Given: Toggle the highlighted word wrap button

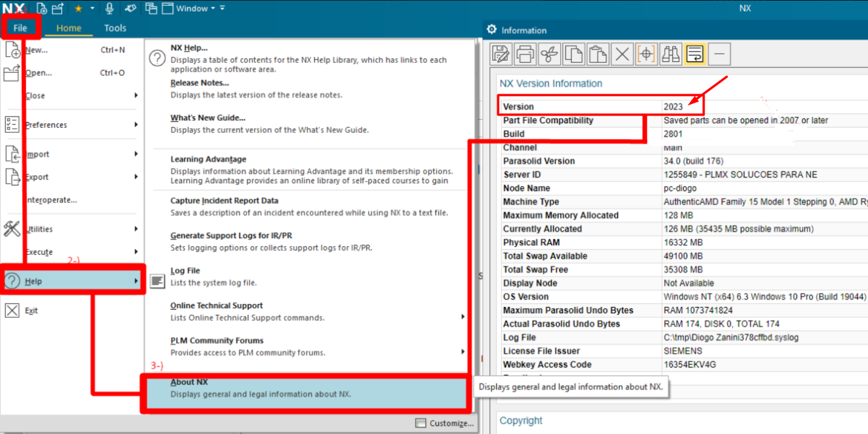Looking at the screenshot, I should [x=695, y=54].
